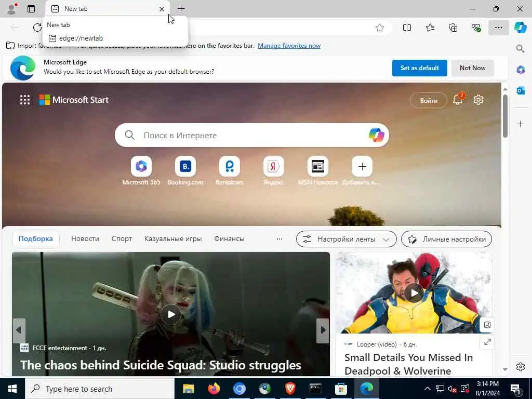Image resolution: width=532 pixels, height=399 pixels.
Task: Switch to Спорт tab
Action: [122, 238]
